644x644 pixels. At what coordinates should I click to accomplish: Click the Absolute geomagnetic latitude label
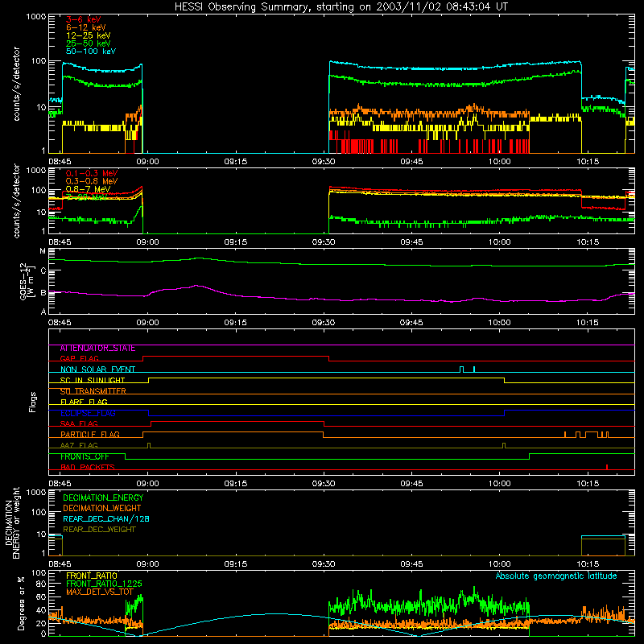tap(556, 576)
